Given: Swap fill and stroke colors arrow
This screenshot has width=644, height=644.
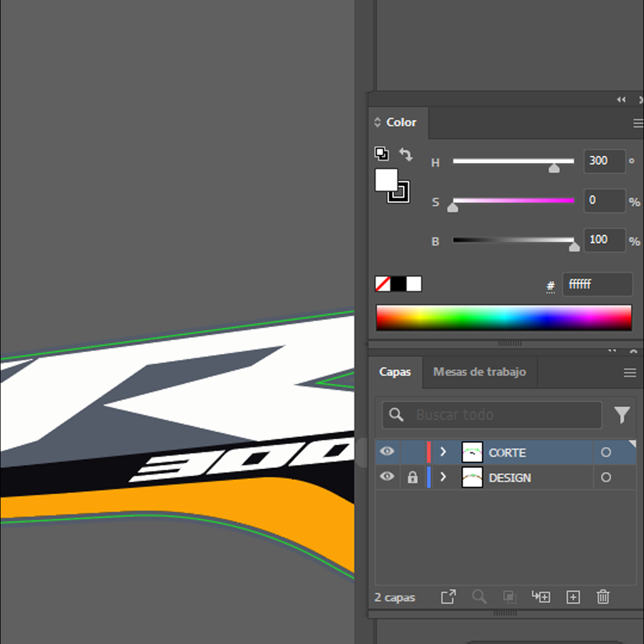Looking at the screenshot, I should [x=406, y=154].
